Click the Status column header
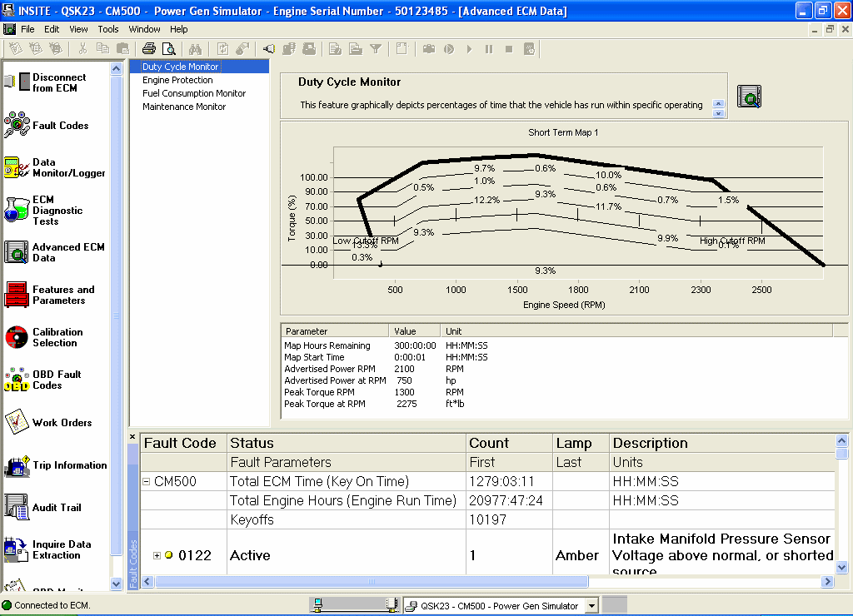The height and width of the screenshot is (616, 853). click(x=346, y=443)
